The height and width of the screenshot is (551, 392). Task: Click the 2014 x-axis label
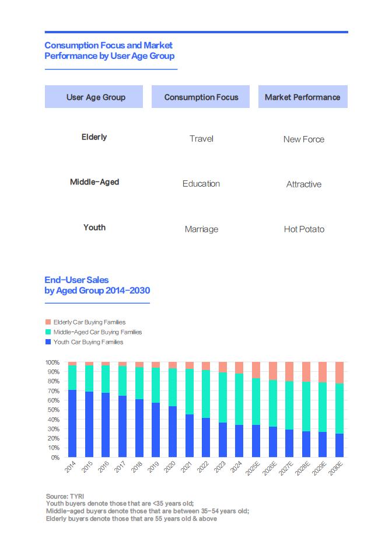coord(70,467)
